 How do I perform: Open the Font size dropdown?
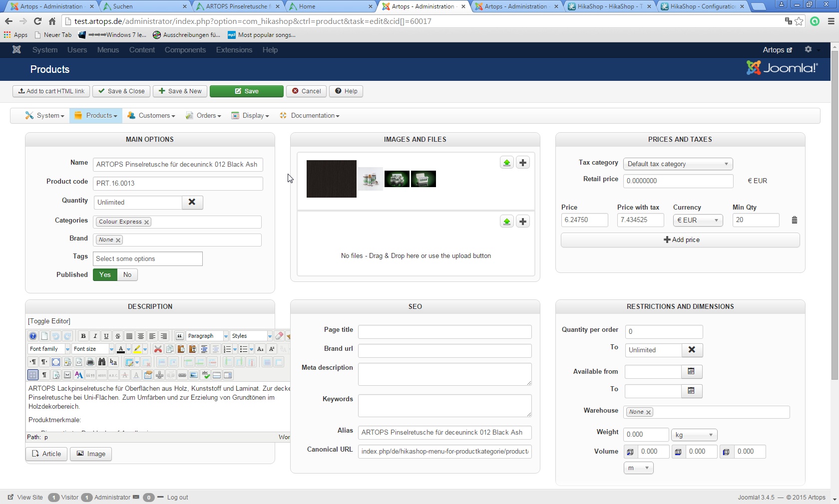pos(93,349)
